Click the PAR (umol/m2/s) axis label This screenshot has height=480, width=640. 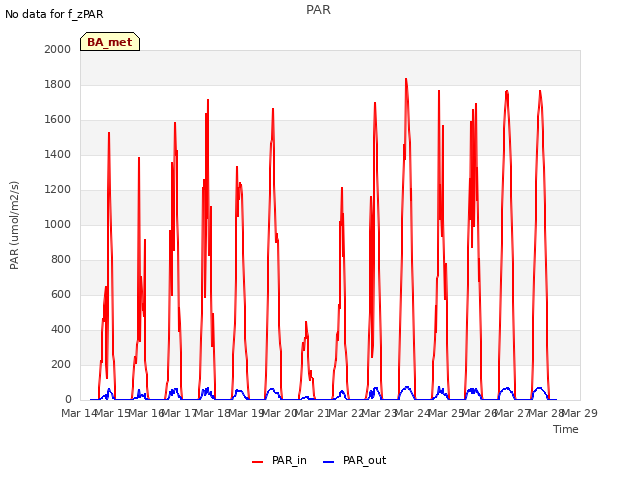14,225
